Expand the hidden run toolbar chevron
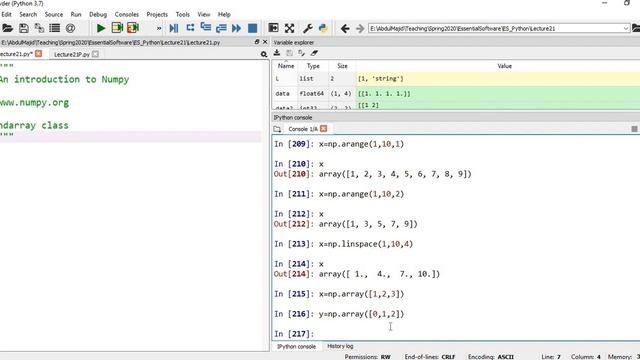This screenshot has width=640, height=360. [159, 28]
